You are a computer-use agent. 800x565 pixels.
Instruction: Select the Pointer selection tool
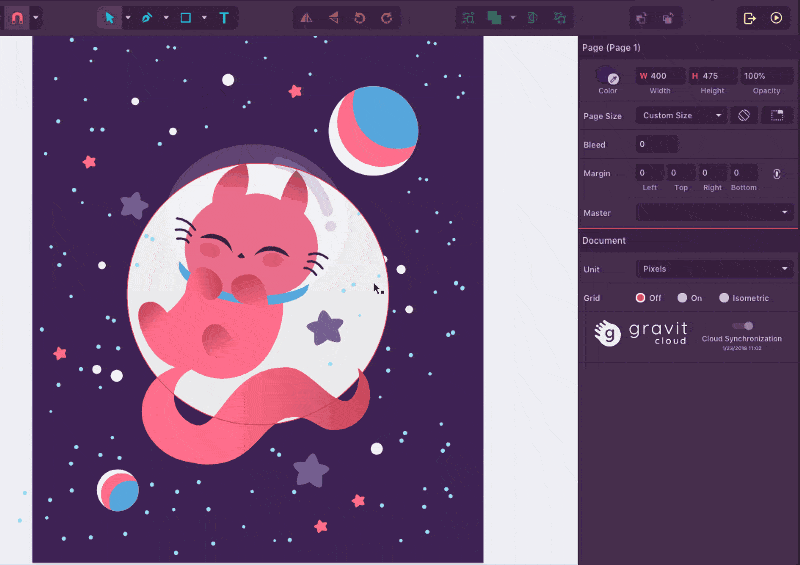pyautogui.click(x=110, y=18)
